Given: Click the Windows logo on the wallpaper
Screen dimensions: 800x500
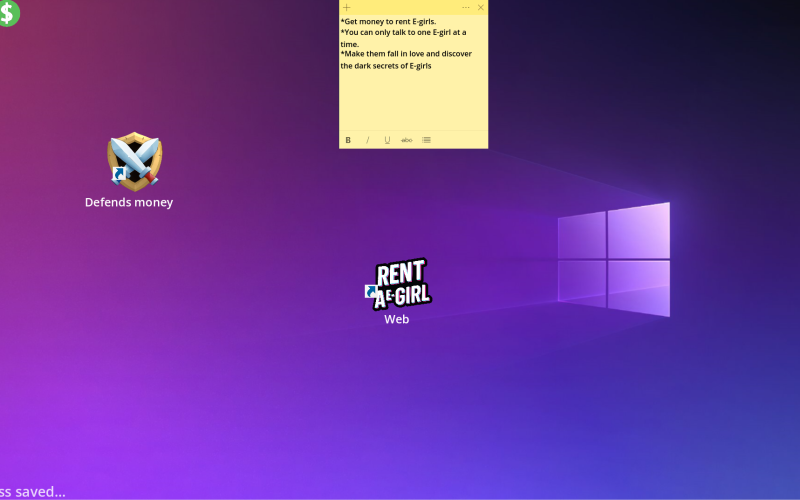Looking at the screenshot, I should [613, 260].
